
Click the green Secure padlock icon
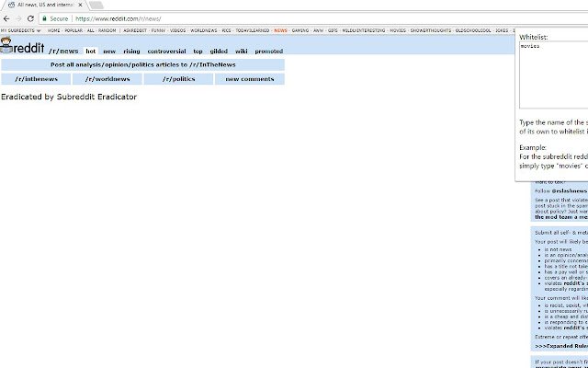[x=45, y=18]
